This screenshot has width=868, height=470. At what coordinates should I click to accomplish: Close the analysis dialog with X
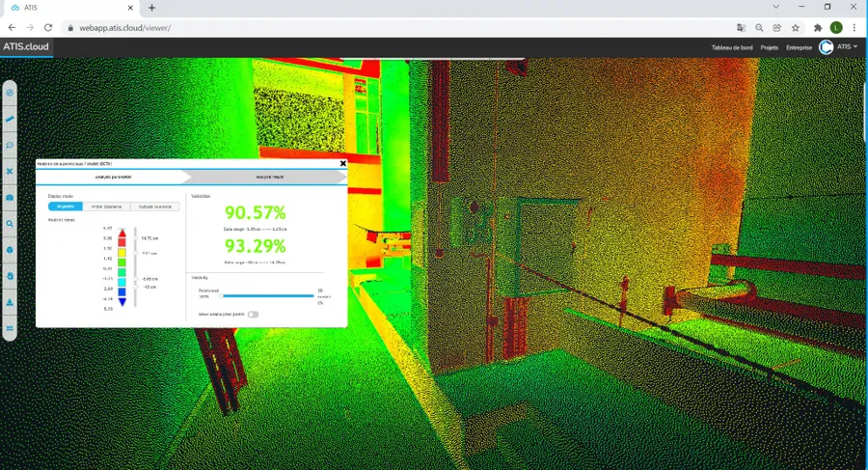point(342,163)
